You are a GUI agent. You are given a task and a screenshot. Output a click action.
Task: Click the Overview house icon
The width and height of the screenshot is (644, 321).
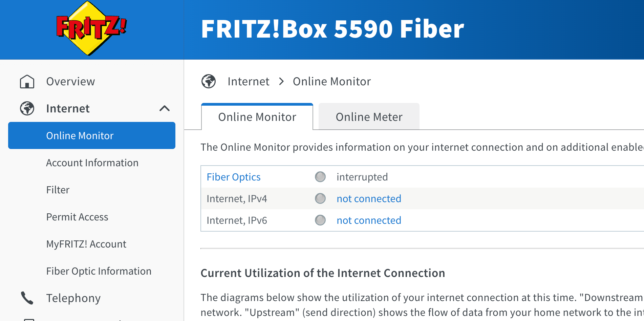(27, 82)
